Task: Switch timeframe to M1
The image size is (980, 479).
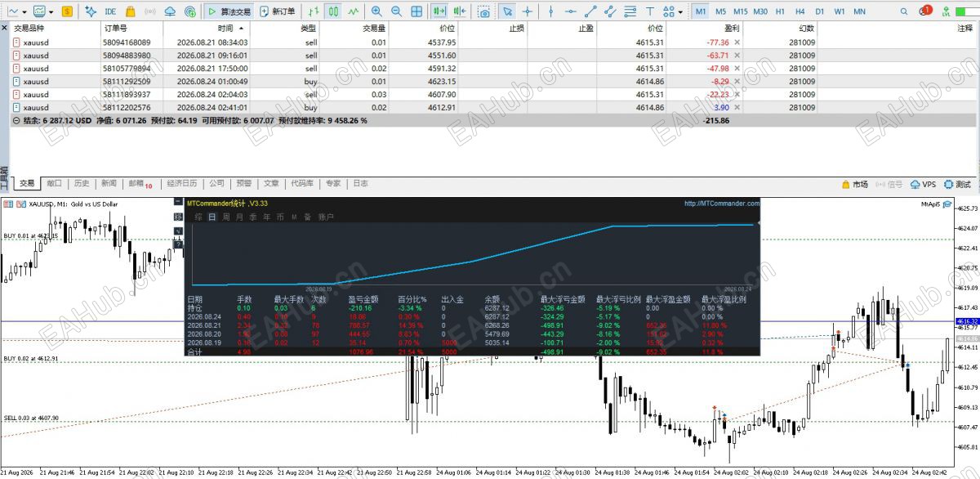Action: pos(701,12)
